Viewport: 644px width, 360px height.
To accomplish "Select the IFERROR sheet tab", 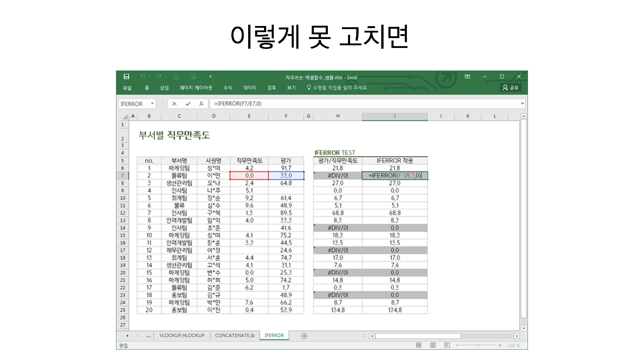I will coord(274,335).
